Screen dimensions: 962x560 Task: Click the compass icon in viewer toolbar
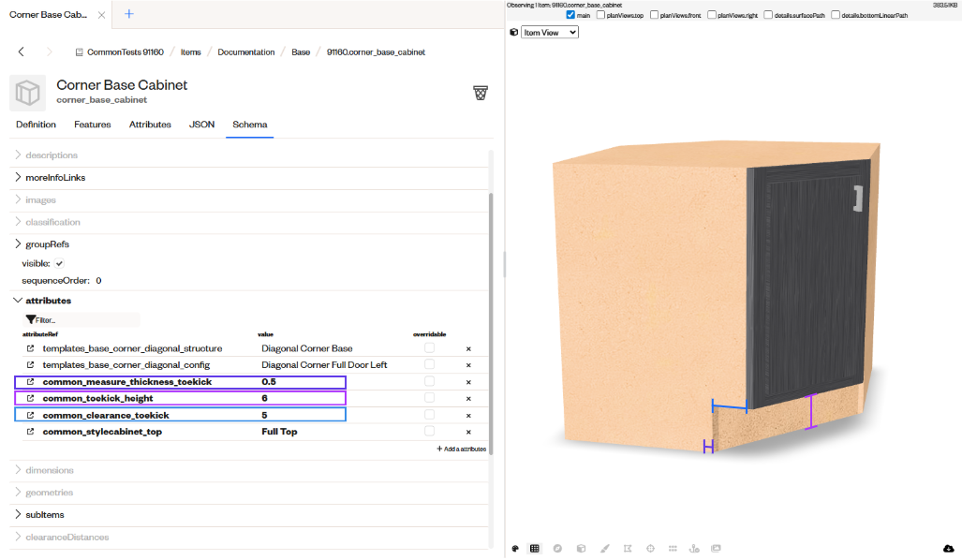pos(557,549)
